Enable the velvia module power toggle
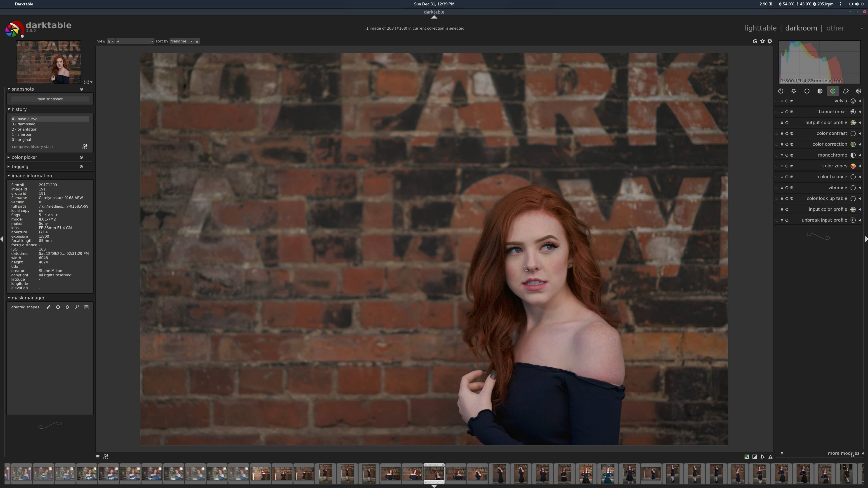Viewport: 868px width, 488px height. (x=777, y=101)
